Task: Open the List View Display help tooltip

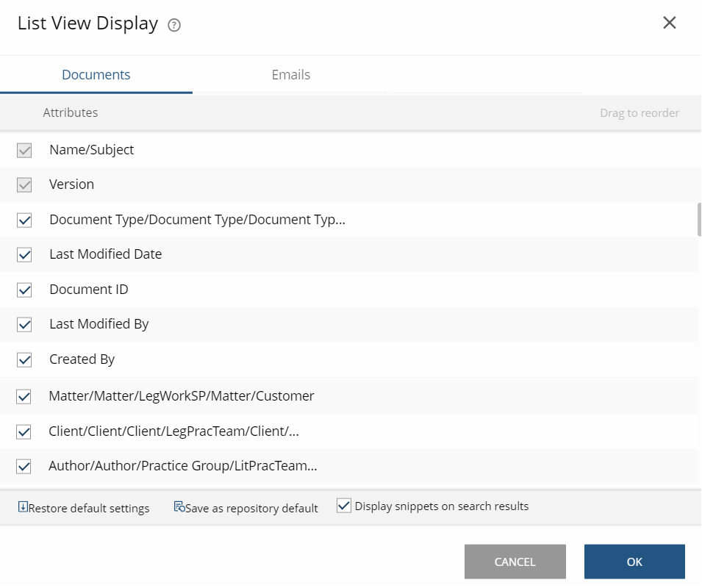Action: pyautogui.click(x=174, y=24)
